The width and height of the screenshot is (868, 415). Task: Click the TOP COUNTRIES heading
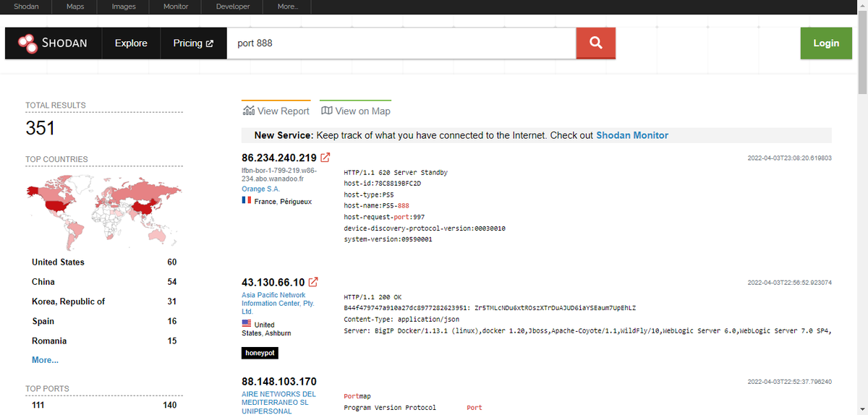click(x=56, y=159)
